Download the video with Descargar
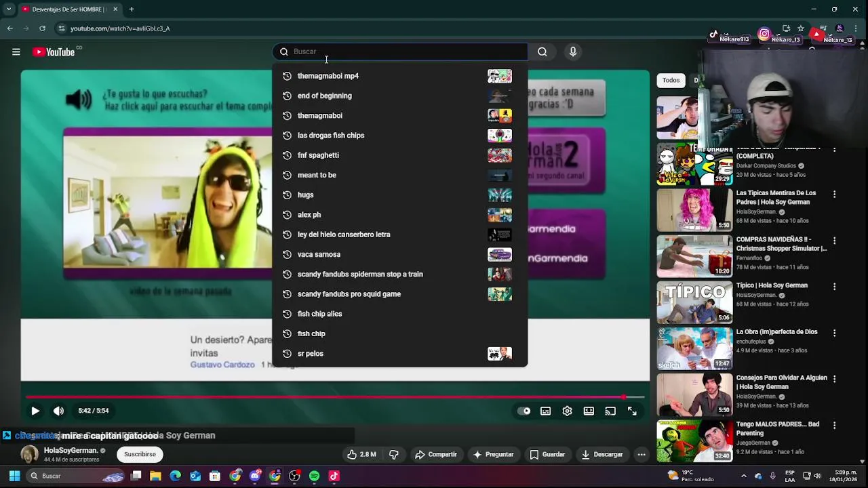Image resolution: width=868 pixels, height=488 pixels. [x=602, y=454]
